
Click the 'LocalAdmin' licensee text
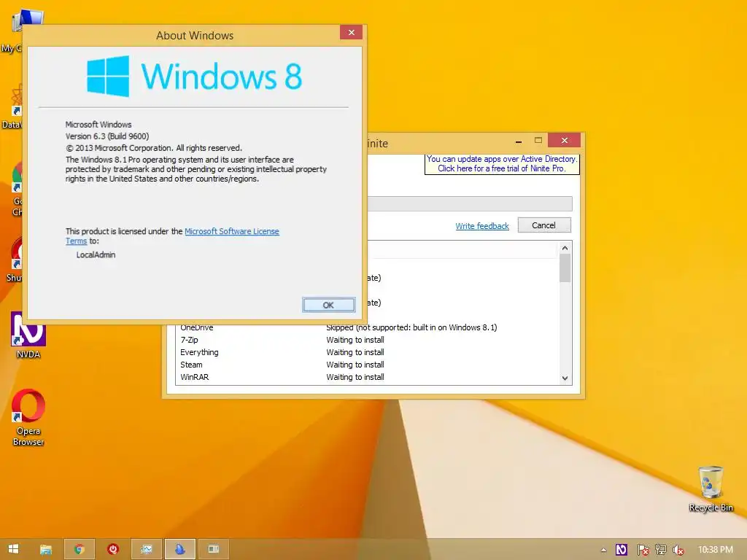click(x=96, y=254)
